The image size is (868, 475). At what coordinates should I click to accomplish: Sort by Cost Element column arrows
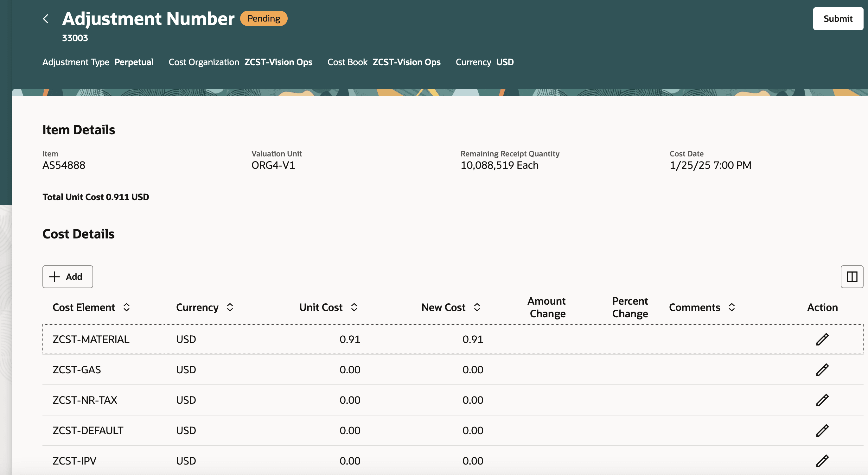pyautogui.click(x=126, y=307)
